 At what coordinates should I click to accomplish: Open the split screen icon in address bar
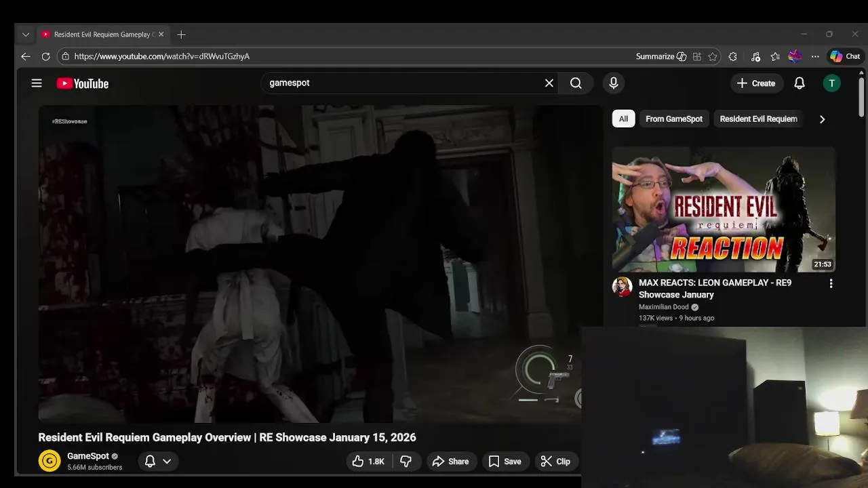(x=697, y=57)
